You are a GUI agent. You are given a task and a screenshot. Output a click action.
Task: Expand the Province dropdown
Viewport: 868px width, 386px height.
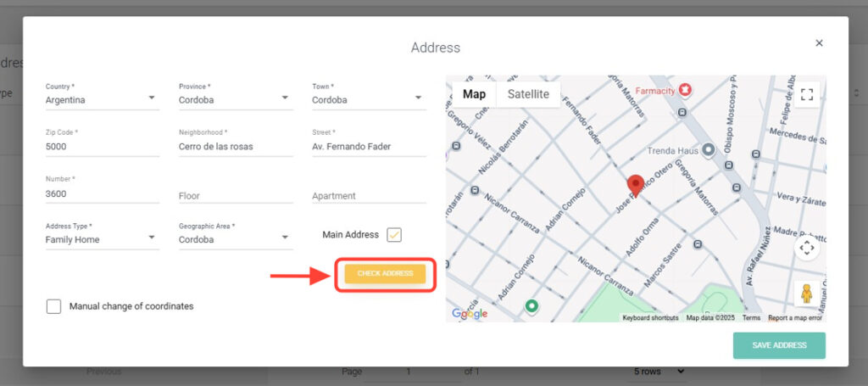tap(235, 99)
